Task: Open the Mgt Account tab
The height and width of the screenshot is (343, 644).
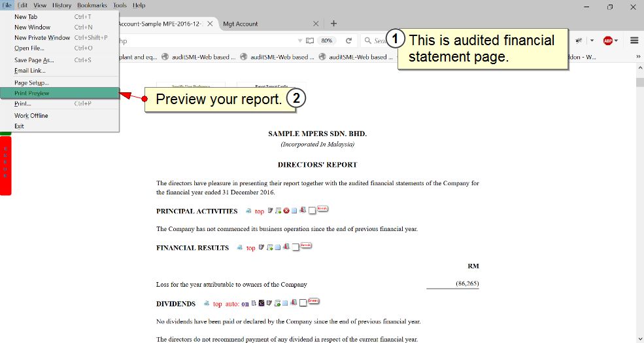Action: pos(241,24)
